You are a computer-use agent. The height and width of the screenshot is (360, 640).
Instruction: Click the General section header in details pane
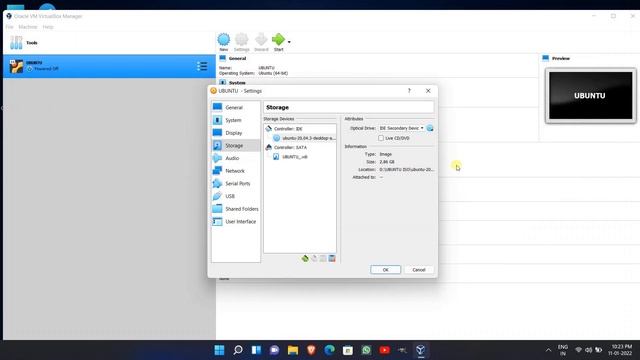pos(237,58)
